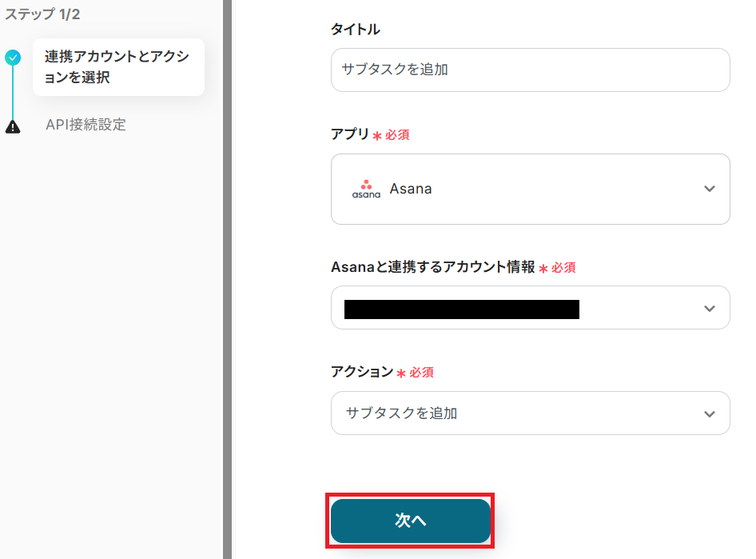Click the Asana text in app selector
The height and width of the screenshot is (559, 756).
[x=411, y=190]
